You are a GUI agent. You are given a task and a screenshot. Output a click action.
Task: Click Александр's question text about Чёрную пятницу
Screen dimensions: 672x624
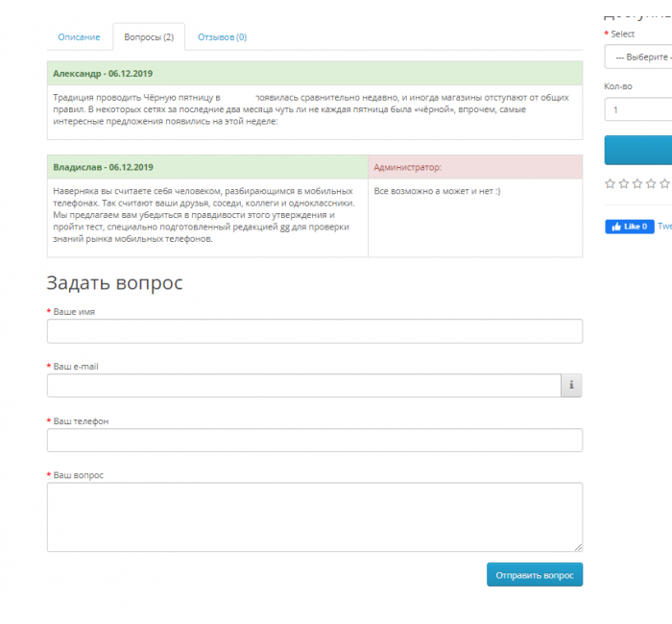pyautogui.click(x=311, y=109)
